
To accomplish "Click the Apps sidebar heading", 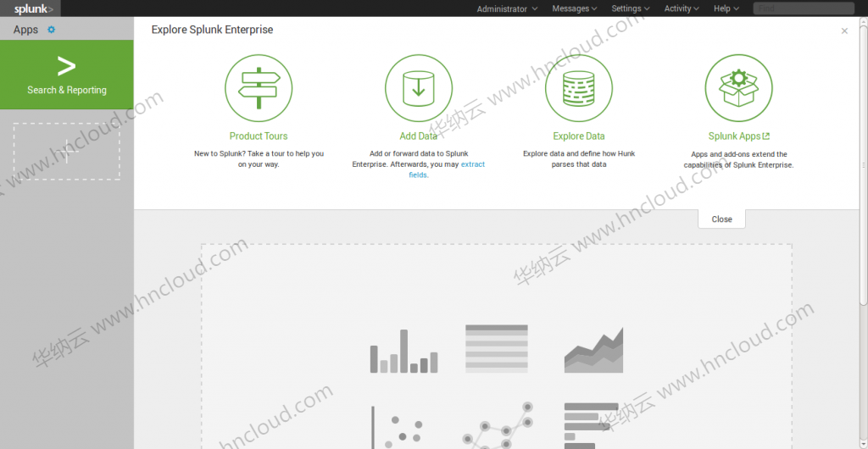I will pyautogui.click(x=25, y=30).
